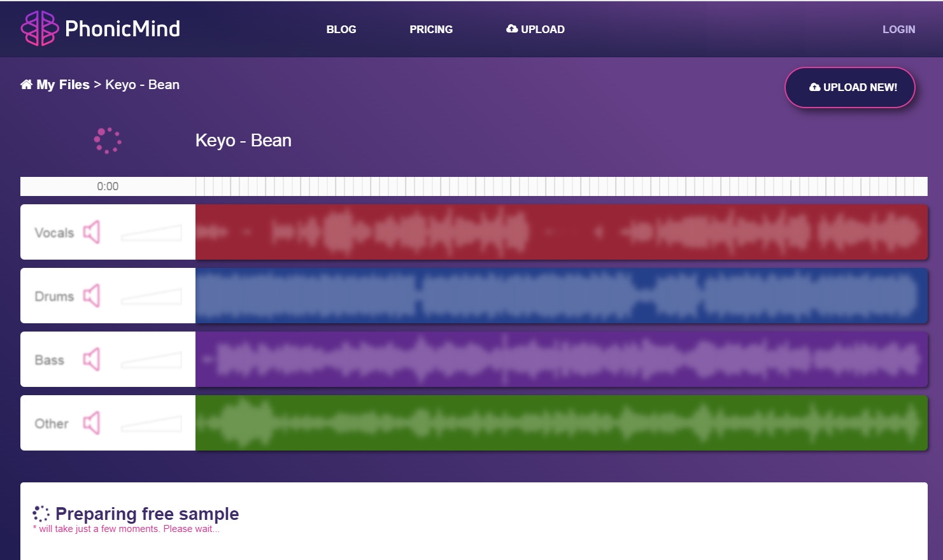Mute the Bass track speaker icon
943x560 pixels.
92,360
